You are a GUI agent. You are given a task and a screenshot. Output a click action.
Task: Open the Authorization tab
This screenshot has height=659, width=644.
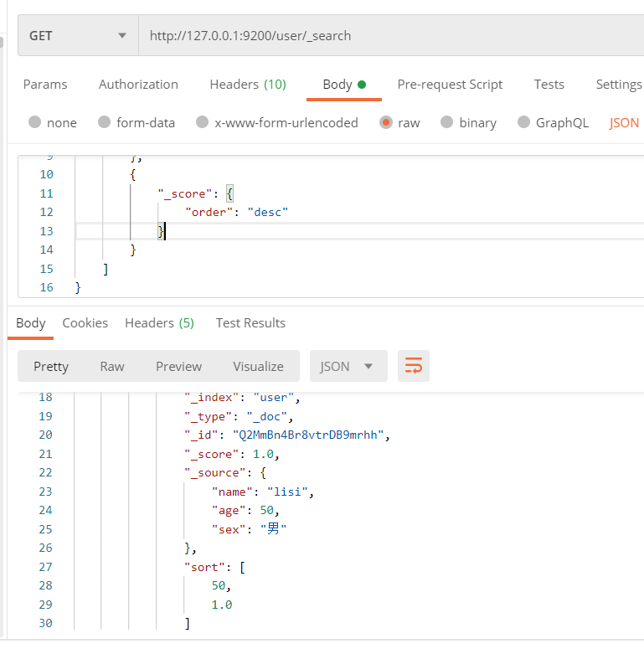pos(138,84)
